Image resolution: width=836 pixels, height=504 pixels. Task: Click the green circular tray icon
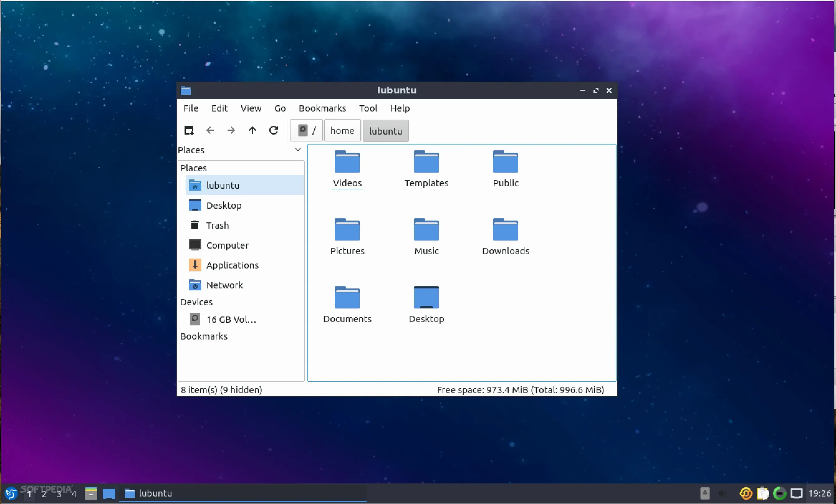coord(780,493)
